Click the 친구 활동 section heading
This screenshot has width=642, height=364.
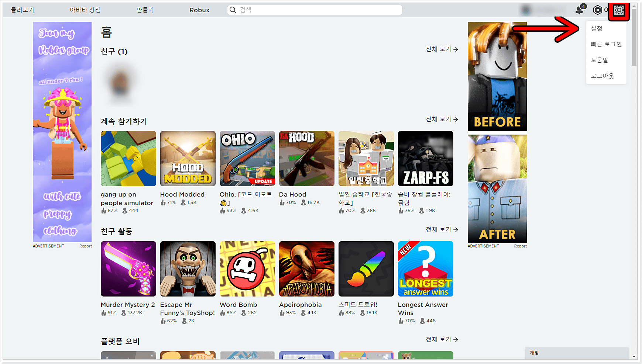coord(117,231)
